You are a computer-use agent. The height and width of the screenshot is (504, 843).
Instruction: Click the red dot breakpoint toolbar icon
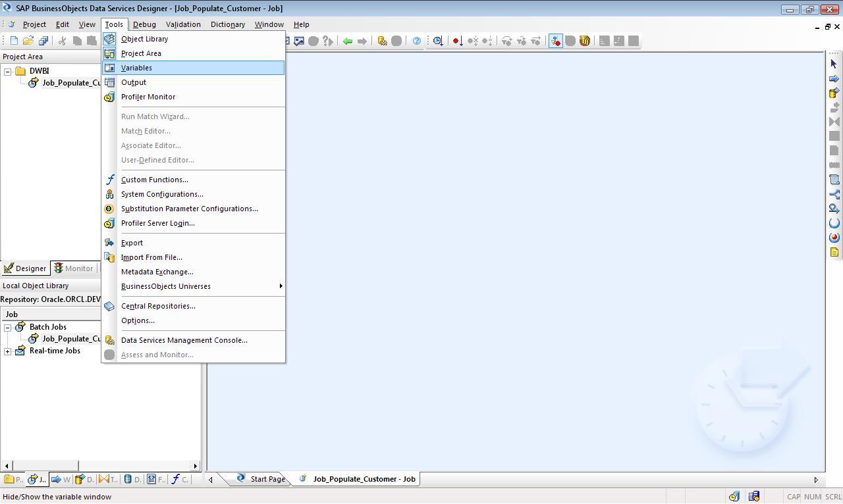tap(457, 41)
